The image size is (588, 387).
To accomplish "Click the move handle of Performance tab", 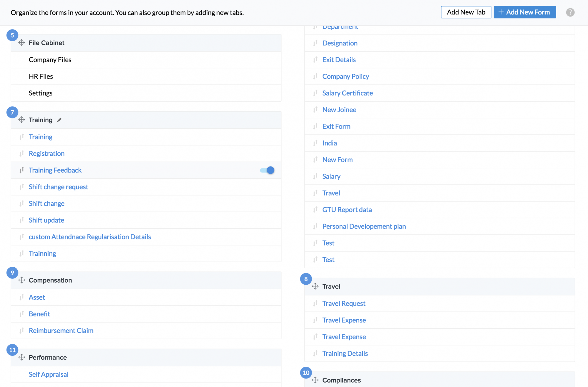I will [21, 357].
